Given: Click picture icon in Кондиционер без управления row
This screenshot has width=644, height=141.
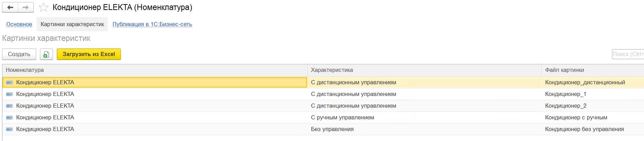Looking at the screenshot, I should tap(9, 129).
